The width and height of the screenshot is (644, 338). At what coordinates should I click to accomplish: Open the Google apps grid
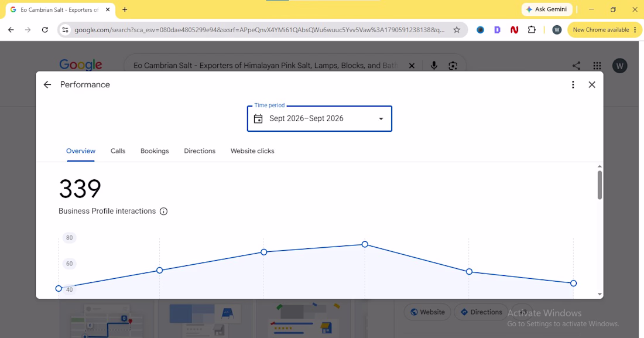tap(597, 66)
